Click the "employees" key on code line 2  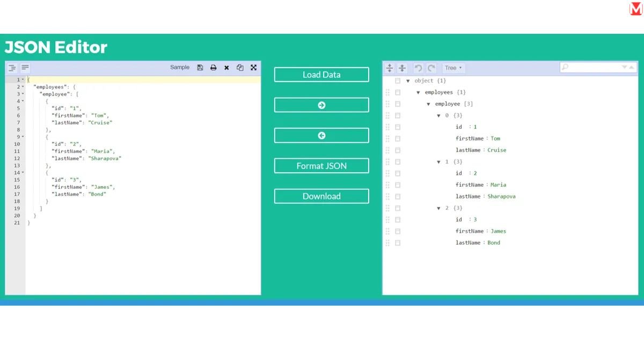[49, 87]
